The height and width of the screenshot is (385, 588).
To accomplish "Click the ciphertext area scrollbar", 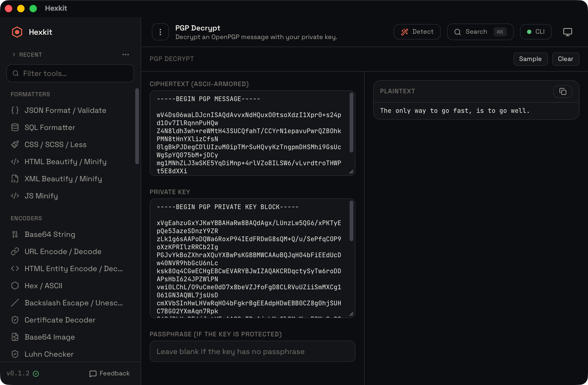I will tap(351, 122).
